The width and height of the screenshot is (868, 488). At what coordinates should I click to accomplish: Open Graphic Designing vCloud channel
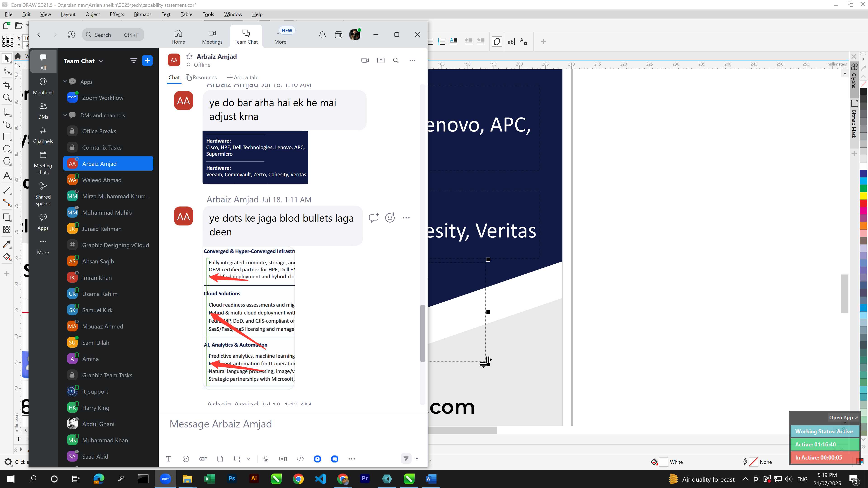[108, 245]
